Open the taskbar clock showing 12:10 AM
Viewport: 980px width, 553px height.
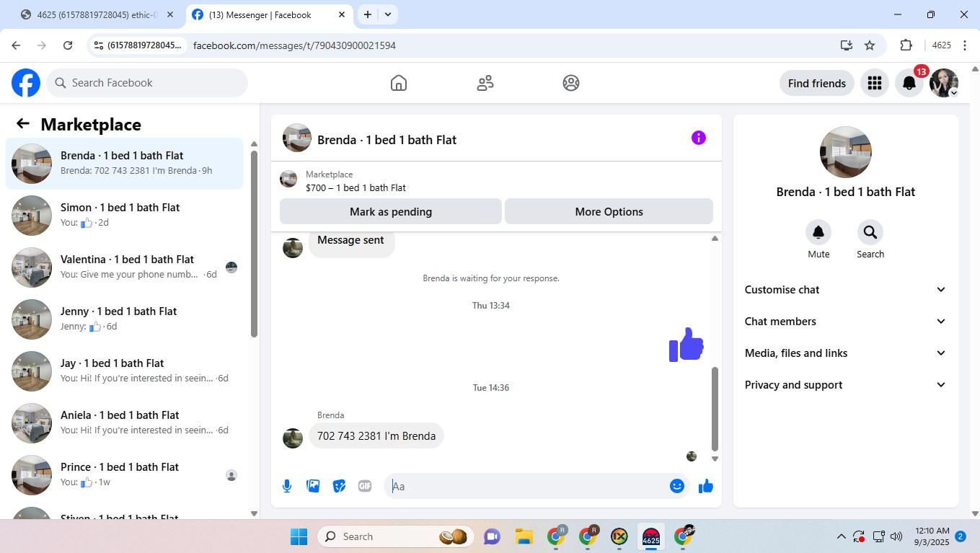[932, 536]
